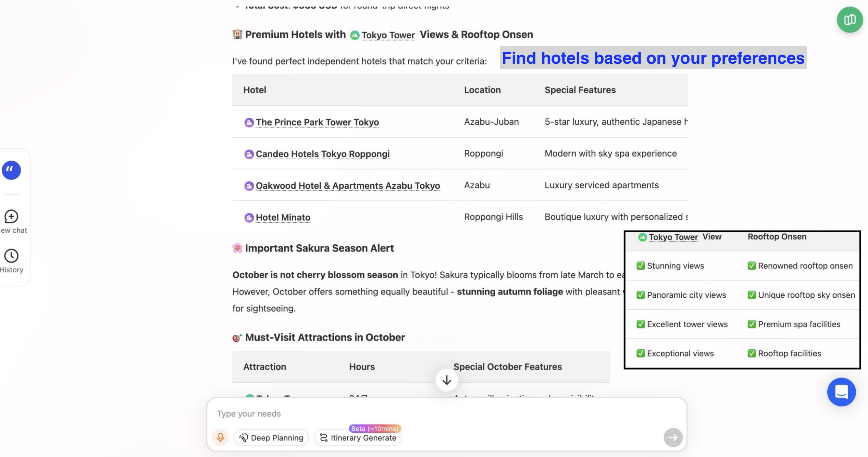Click hotel icon beside Oakwood Hotel
This screenshot has height=457, width=868.
pyautogui.click(x=249, y=186)
